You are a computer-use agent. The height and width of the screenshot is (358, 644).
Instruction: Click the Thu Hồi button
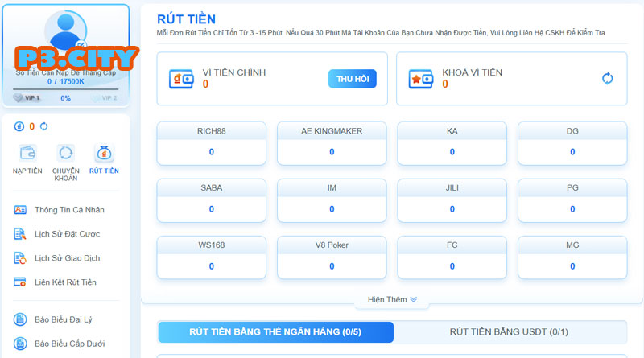click(x=353, y=79)
